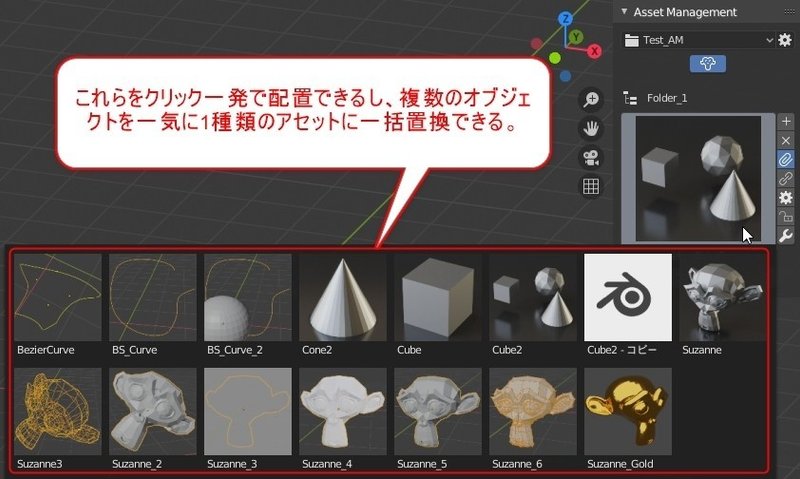
Task: Switch orthographic/perspective grid icon
Action: (x=591, y=187)
